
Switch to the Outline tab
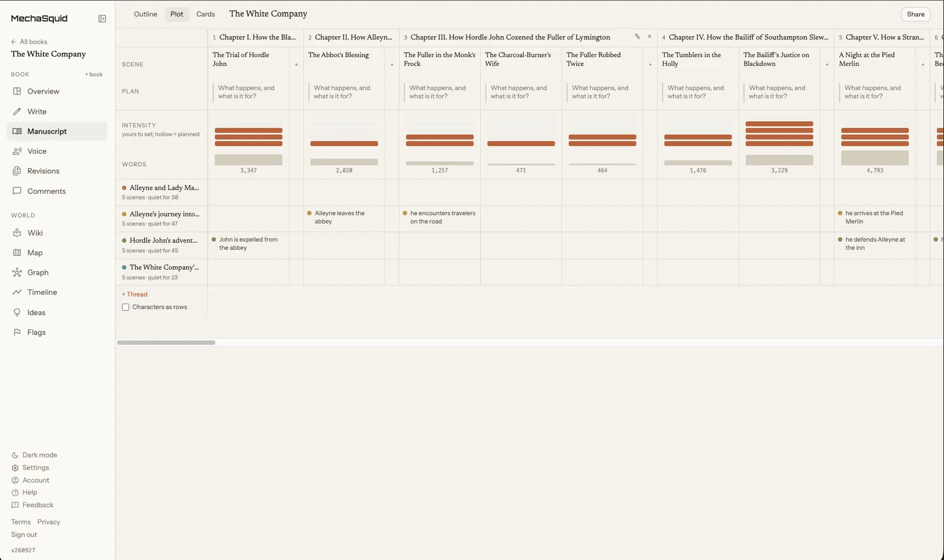pyautogui.click(x=145, y=14)
